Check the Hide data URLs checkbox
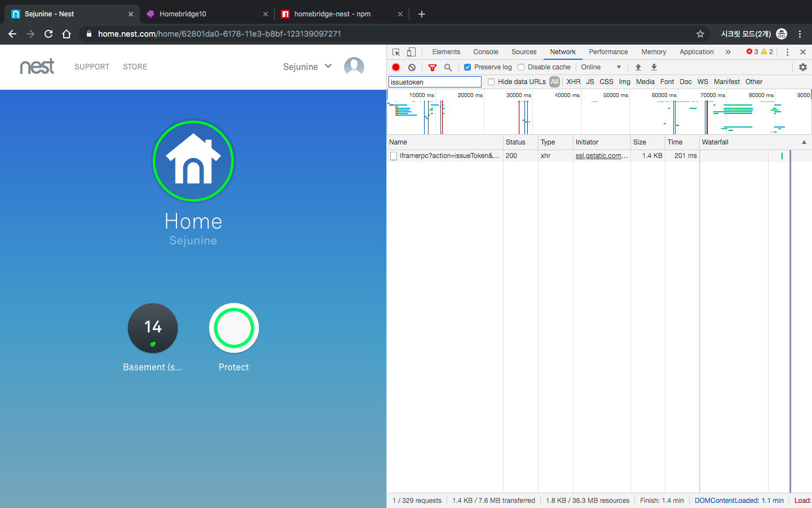 [x=491, y=82]
